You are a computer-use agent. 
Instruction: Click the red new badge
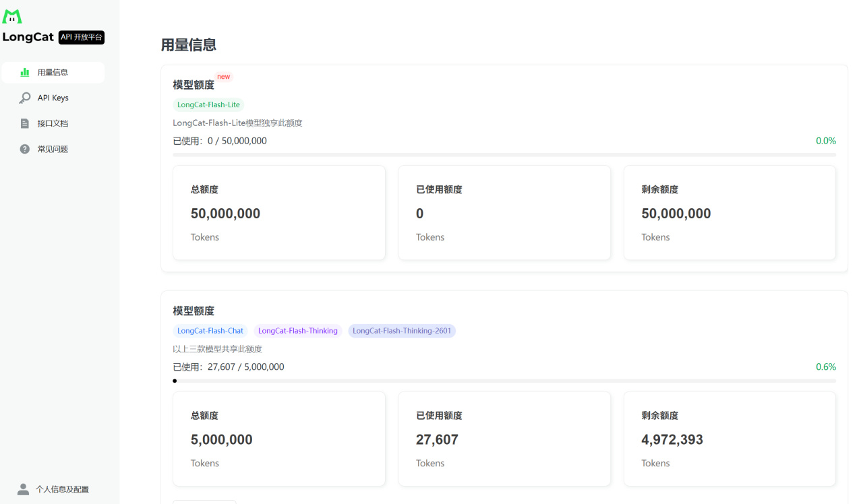[x=224, y=77]
